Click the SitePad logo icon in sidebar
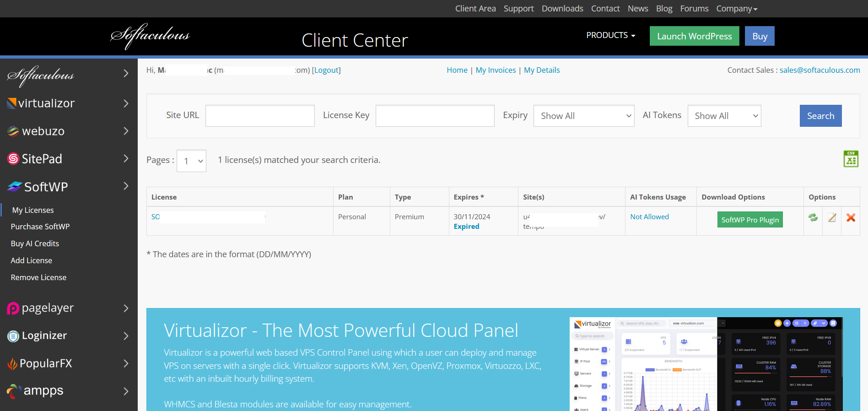Image resolution: width=868 pixels, height=411 pixels. pyautogui.click(x=13, y=159)
